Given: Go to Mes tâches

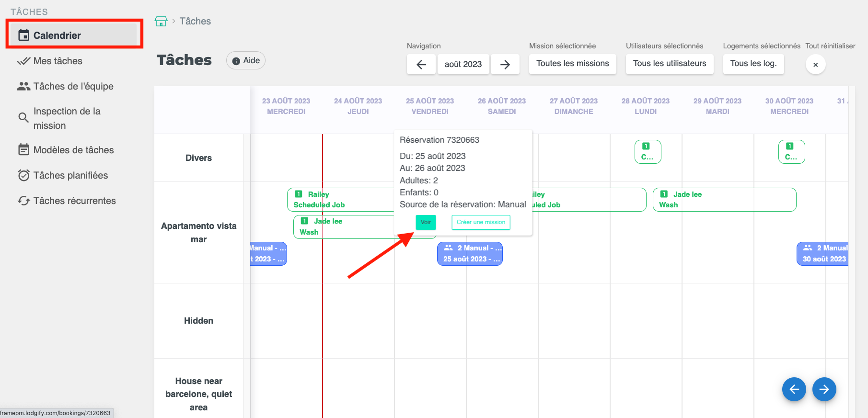Looking at the screenshot, I should pyautogui.click(x=58, y=61).
